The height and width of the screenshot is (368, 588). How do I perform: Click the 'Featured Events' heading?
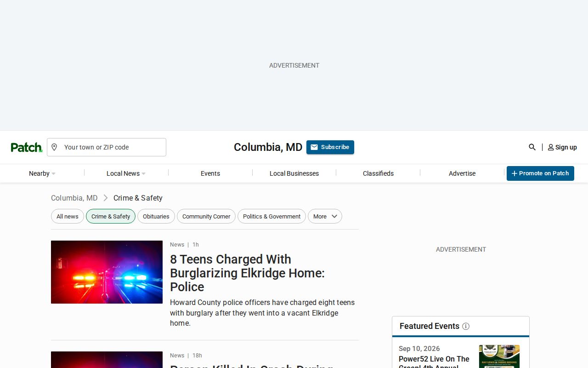pyautogui.click(x=430, y=326)
